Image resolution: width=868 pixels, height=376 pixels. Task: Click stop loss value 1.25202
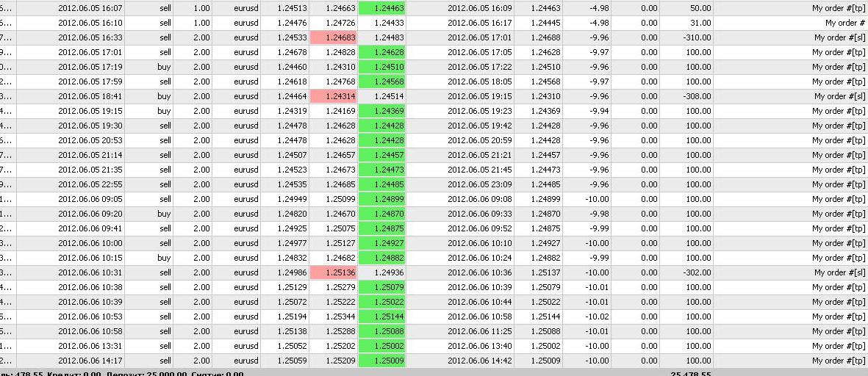tap(340, 346)
